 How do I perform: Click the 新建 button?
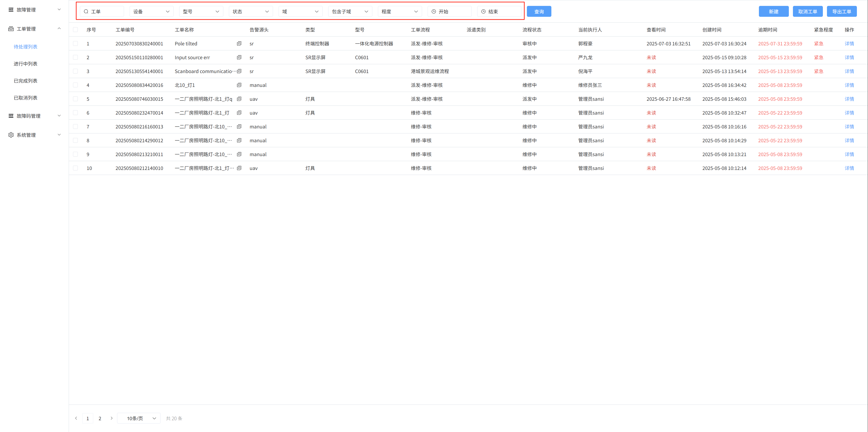774,11
